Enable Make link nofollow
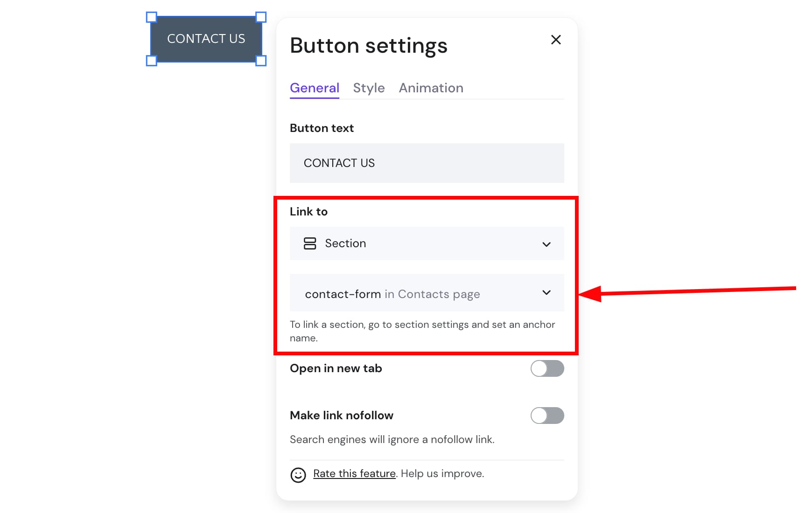812x513 pixels. [547, 416]
